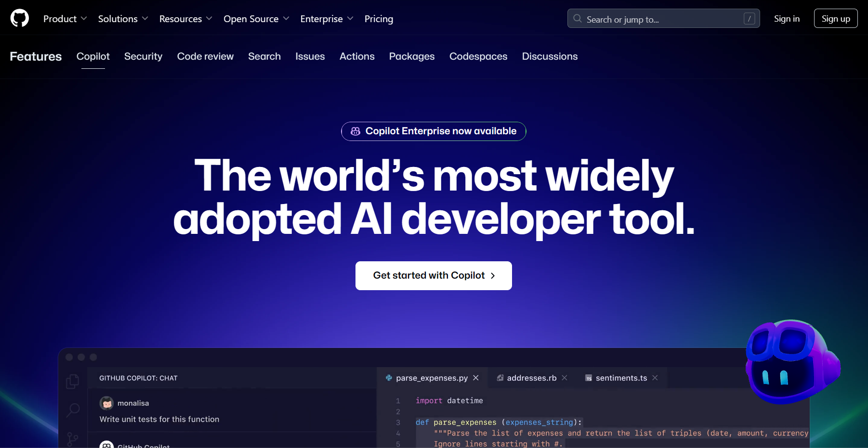Open the Enterprise dropdown
Screen dimensions: 868x448
coord(327,19)
